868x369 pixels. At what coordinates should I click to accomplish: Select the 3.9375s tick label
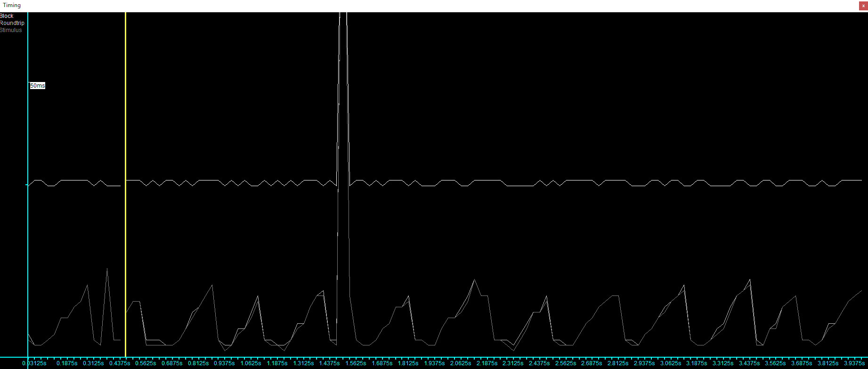pyautogui.click(x=854, y=363)
